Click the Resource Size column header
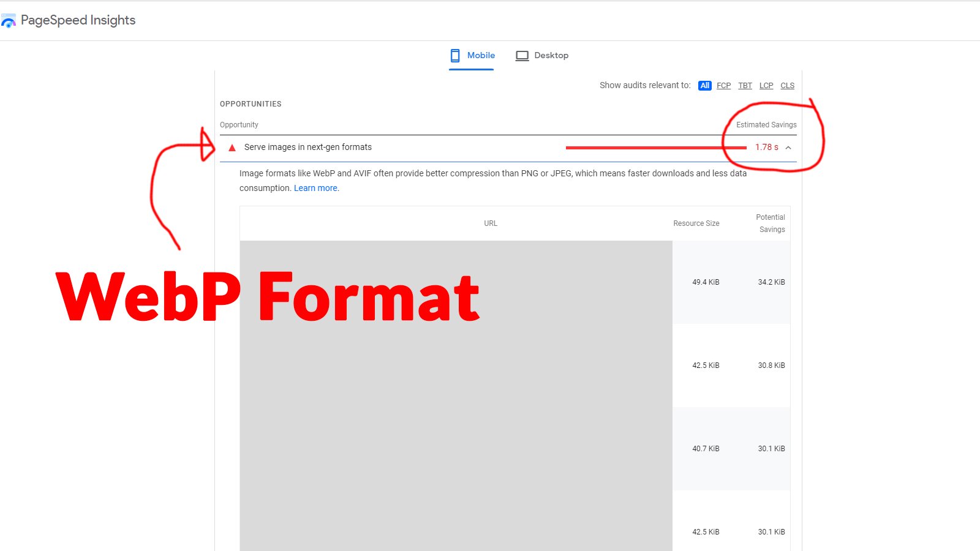This screenshot has width=980, height=551. pos(696,223)
